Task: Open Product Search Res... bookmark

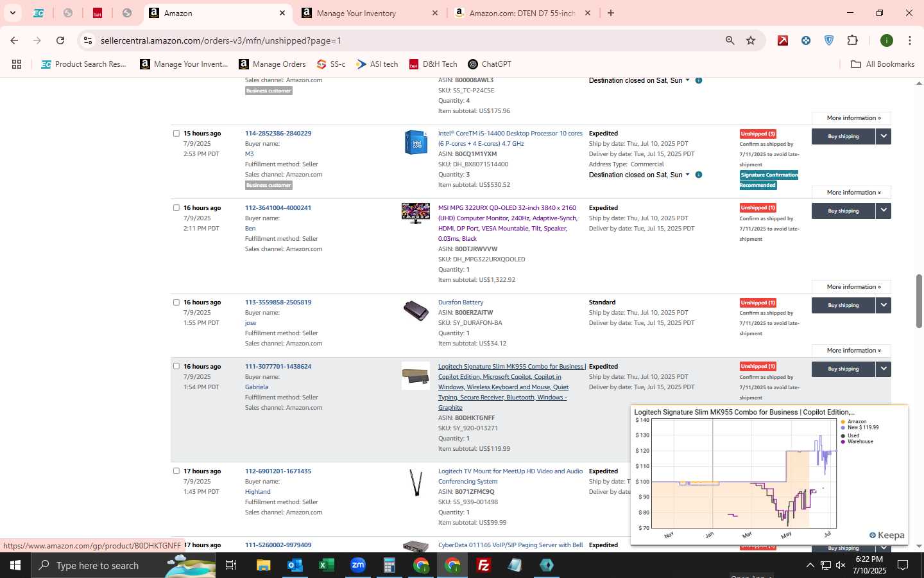Action: pyautogui.click(x=83, y=64)
